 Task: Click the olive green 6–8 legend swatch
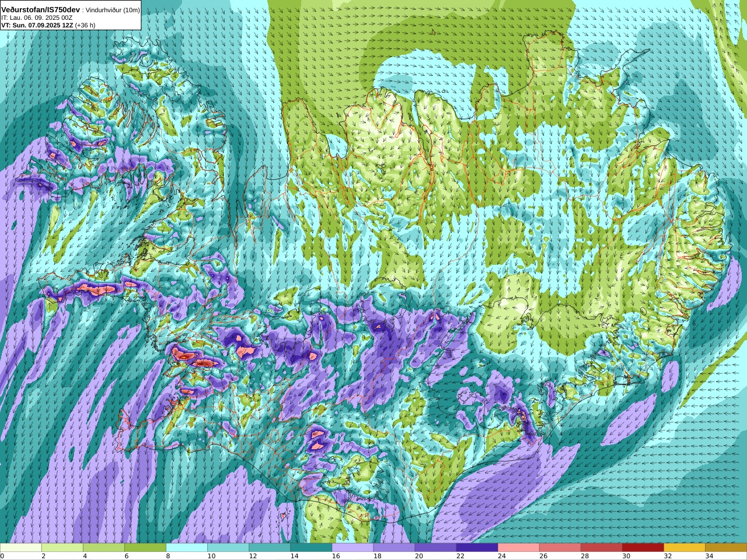[x=145, y=548]
